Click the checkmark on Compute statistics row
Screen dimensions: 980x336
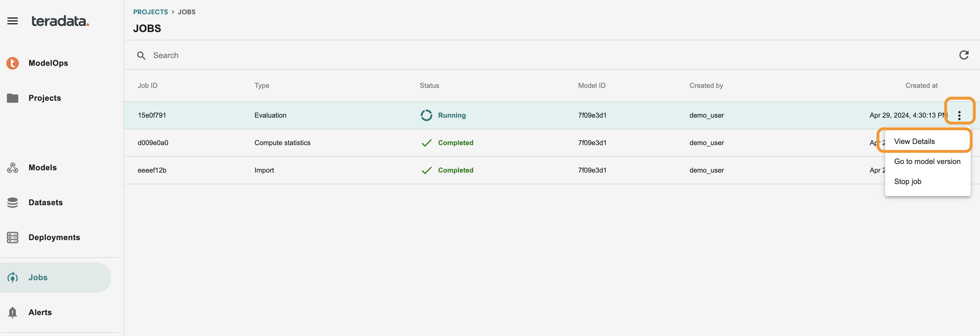[427, 143]
